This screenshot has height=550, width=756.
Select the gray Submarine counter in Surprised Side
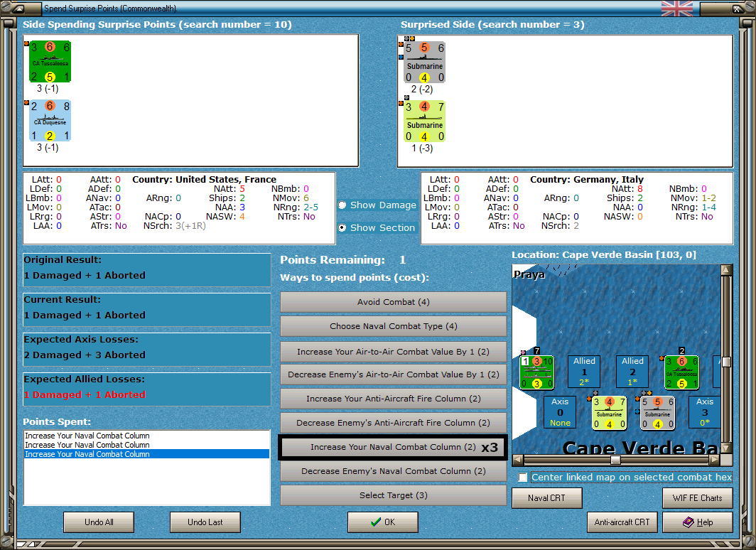click(424, 63)
